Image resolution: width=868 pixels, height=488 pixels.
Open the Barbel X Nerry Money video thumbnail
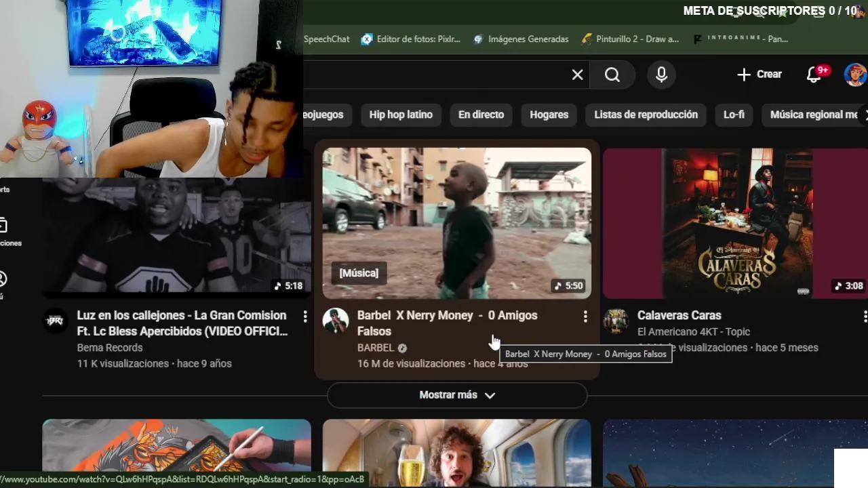tap(456, 223)
